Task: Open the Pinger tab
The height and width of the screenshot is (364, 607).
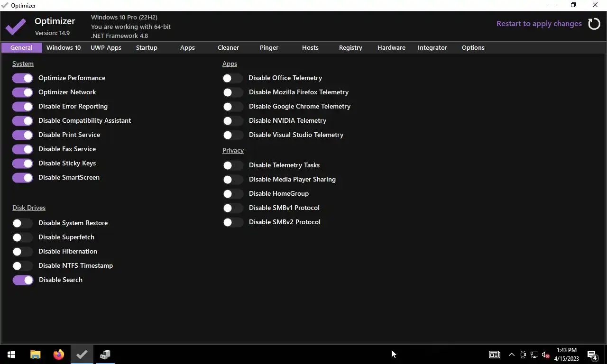Action: 269,47
